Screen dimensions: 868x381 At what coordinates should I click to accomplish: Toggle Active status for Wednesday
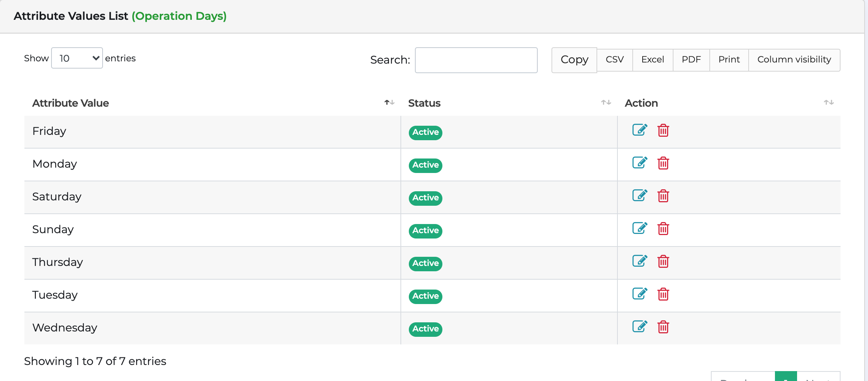[425, 328]
